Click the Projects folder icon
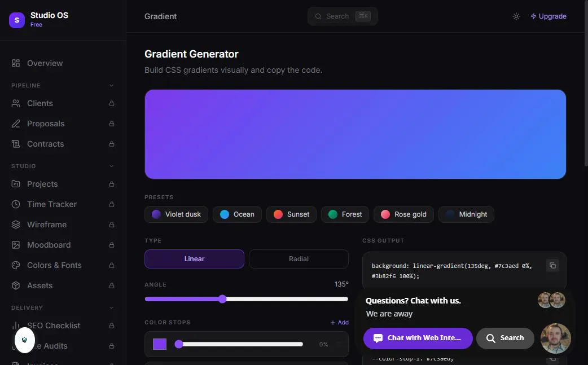The image size is (588, 365). [16, 184]
